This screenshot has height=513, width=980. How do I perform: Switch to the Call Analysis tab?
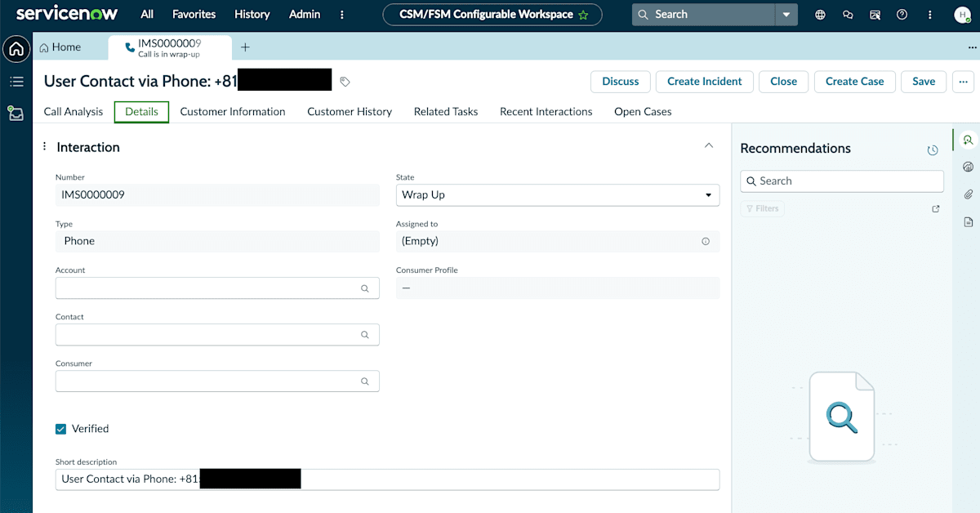point(73,112)
